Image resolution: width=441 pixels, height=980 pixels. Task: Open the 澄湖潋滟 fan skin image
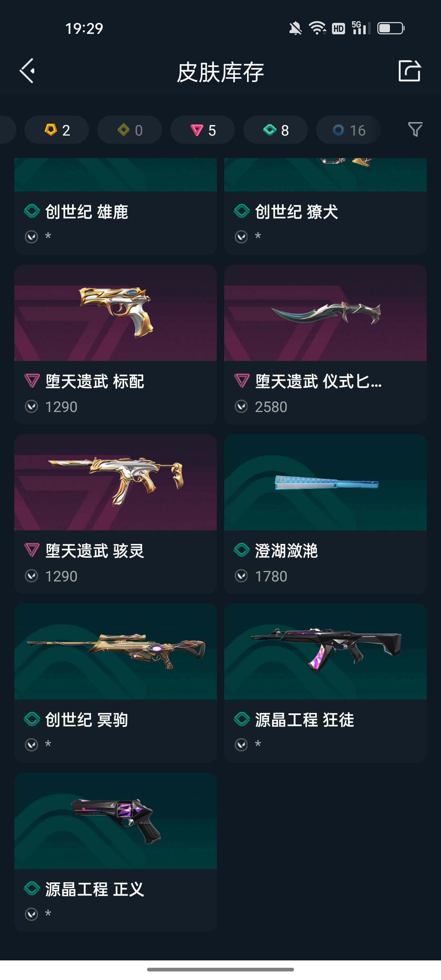click(x=325, y=482)
